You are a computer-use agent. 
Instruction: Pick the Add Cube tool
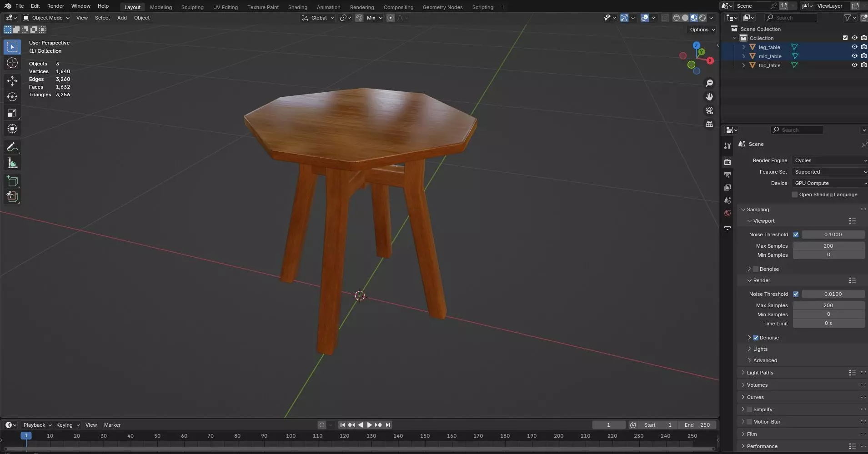12,181
